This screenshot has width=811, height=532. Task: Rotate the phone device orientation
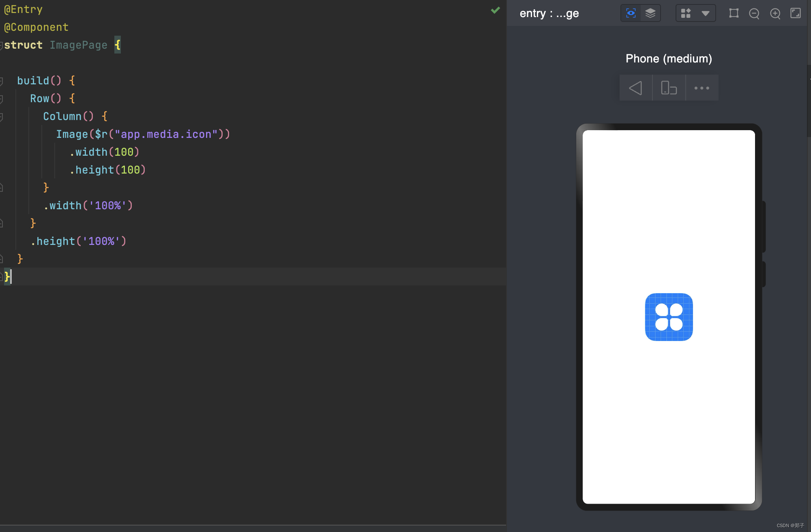669,88
